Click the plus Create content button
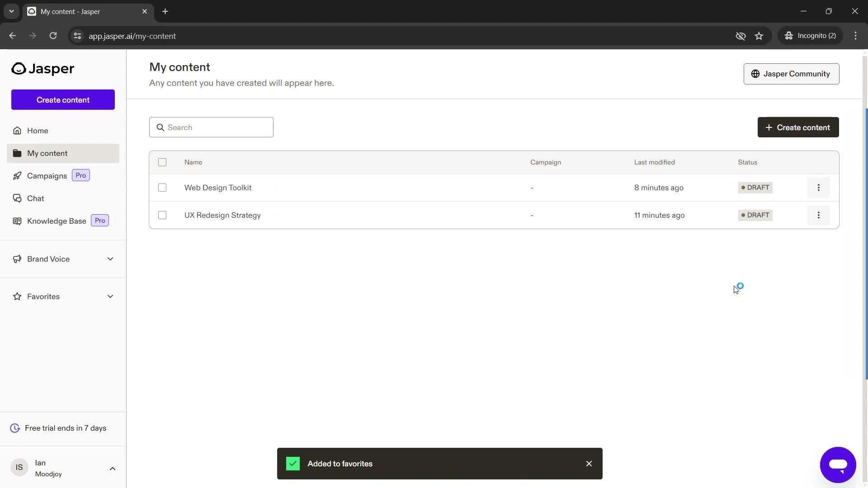This screenshot has width=868, height=488. click(798, 127)
